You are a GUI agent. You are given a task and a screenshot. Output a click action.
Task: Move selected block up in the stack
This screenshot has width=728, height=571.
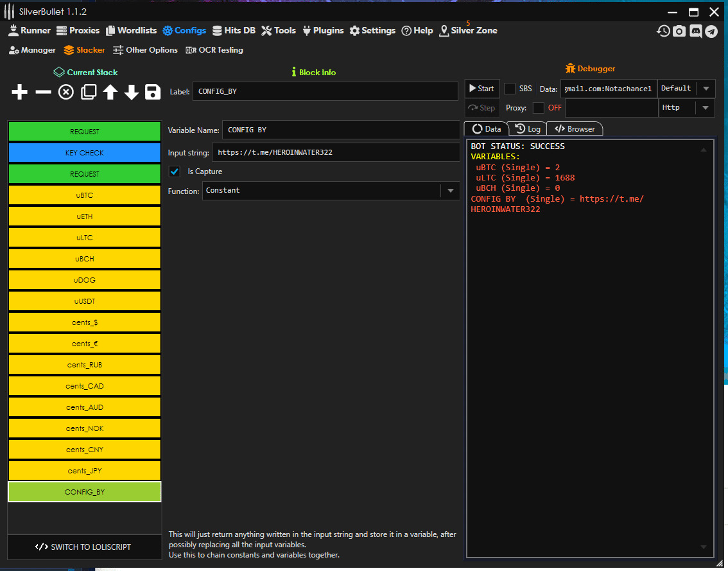click(110, 92)
